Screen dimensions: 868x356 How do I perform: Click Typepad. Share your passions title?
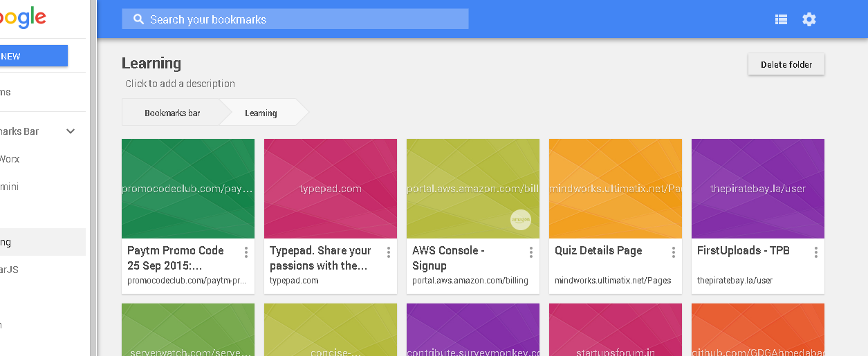coord(320,258)
